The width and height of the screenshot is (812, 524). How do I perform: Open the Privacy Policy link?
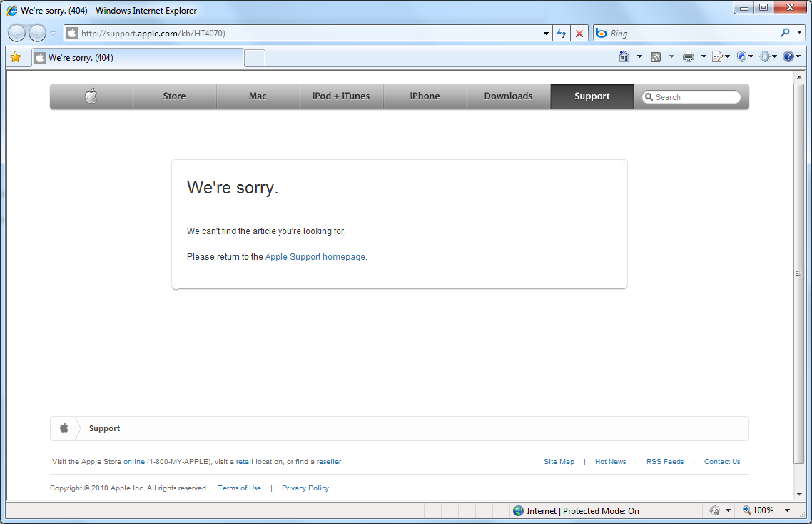tap(305, 488)
